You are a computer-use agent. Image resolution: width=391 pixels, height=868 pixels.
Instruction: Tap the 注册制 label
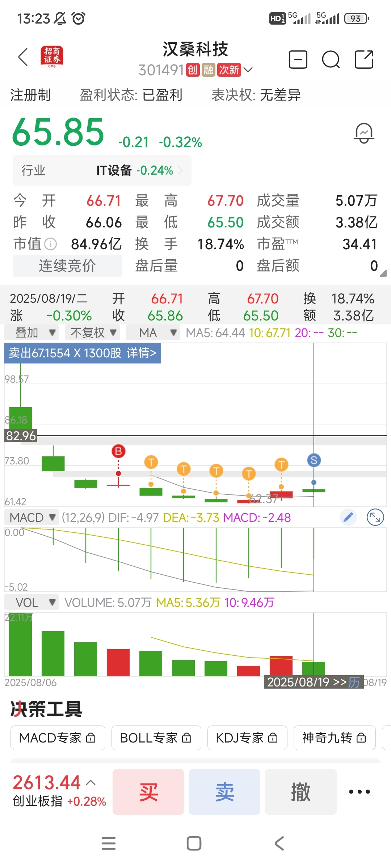point(30,95)
